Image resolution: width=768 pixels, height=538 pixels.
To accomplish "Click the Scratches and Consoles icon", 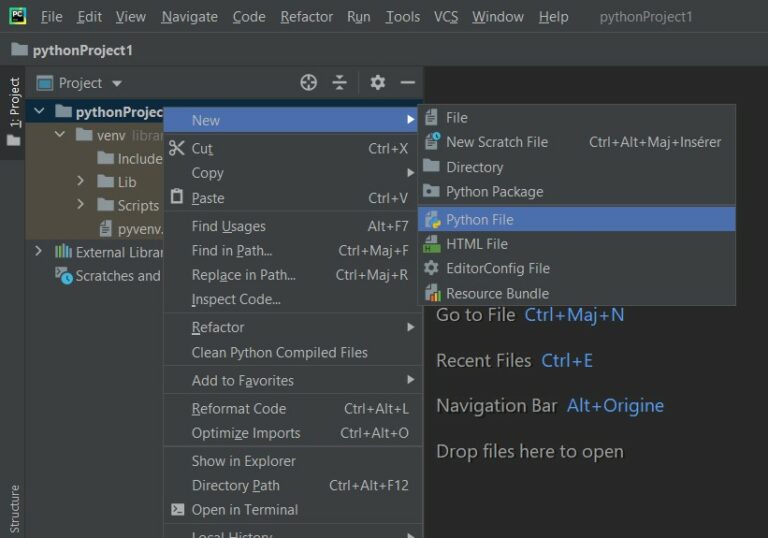I will 64,275.
